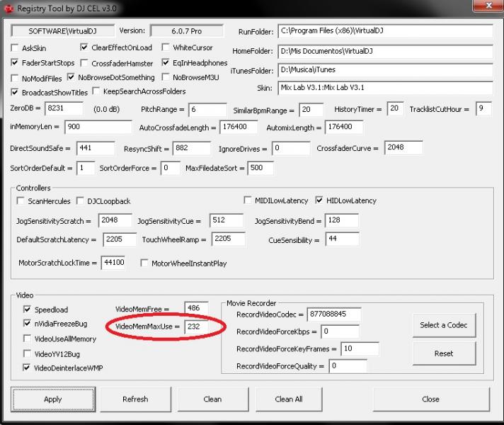Click the HomeFolder path field
This screenshot has width=504, height=425.
(385, 52)
